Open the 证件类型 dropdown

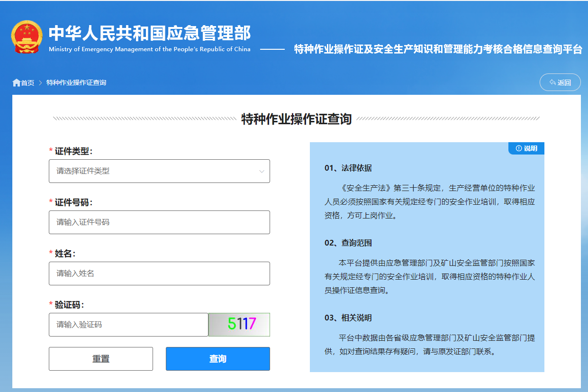pyautogui.click(x=159, y=171)
